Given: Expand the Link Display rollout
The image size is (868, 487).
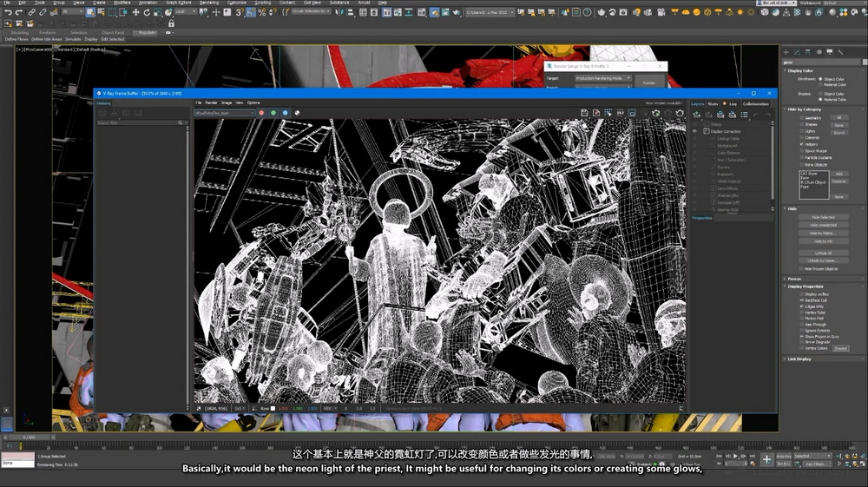Looking at the screenshot, I should pyautogui.click(x=799, y=359).
